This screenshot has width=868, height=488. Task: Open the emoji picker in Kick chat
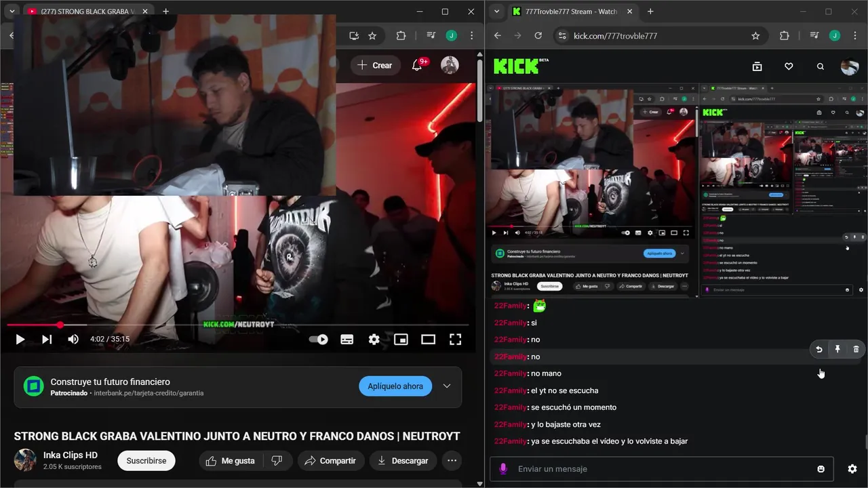pos(821,469)
